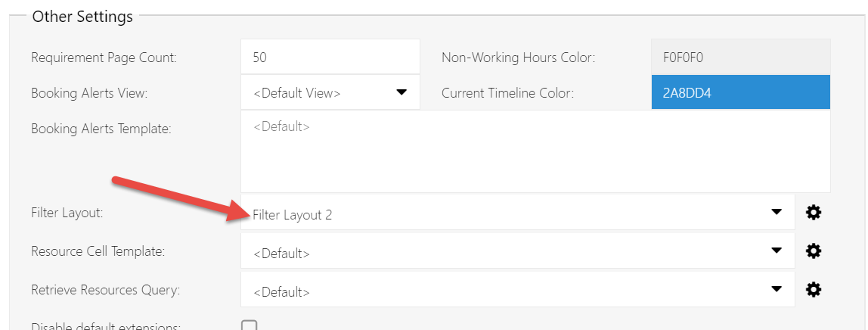Expand Resource Cell Template dropdown arrow

tap(776, 250)
